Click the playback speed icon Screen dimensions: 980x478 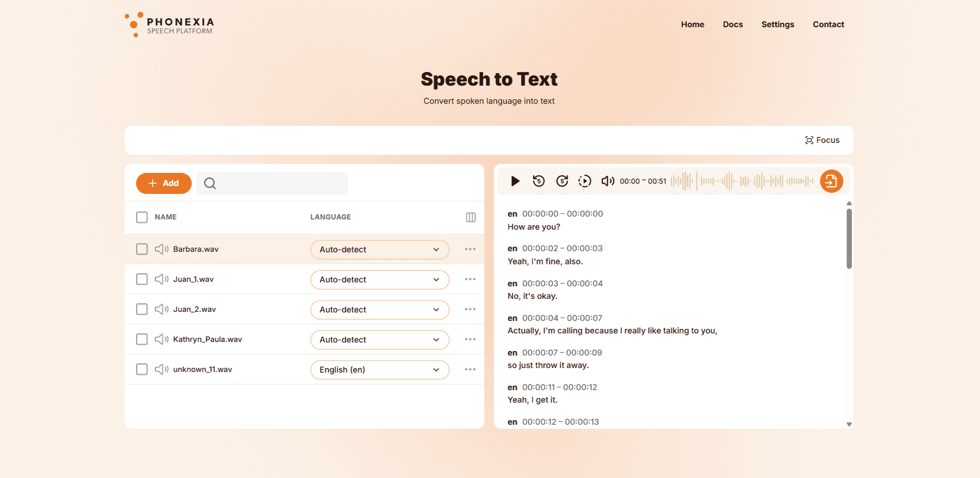(585, 181)
